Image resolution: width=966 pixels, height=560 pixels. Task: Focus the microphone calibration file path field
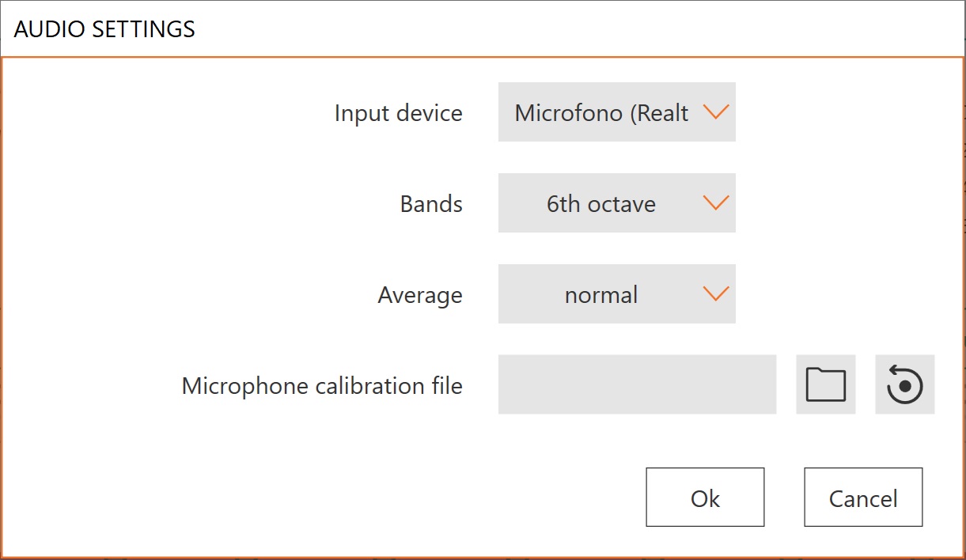[637, 384]
